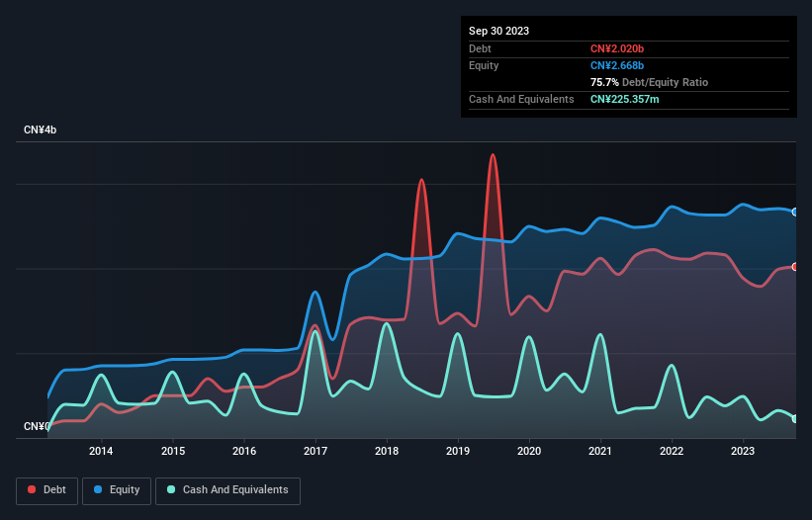Click the 2021 x-axis label
Image resolution: width=812 pixels, height=520 pixels.
tap(600, 451)
